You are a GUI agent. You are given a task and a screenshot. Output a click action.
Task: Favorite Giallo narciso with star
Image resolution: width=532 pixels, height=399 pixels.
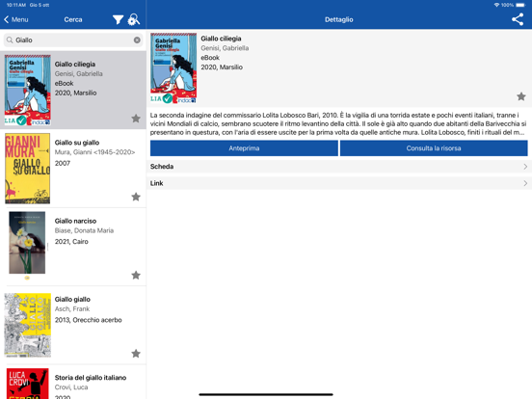pyautogui.click(x=136, y=276)
